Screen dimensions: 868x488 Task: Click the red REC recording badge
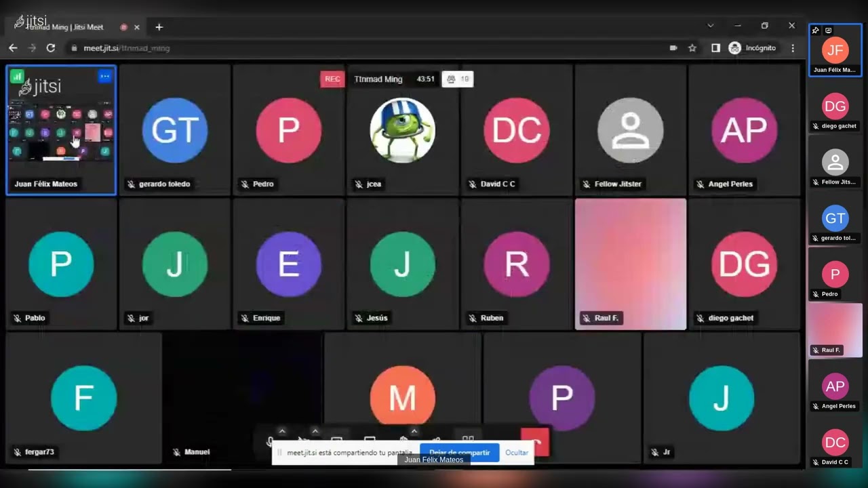332,79
